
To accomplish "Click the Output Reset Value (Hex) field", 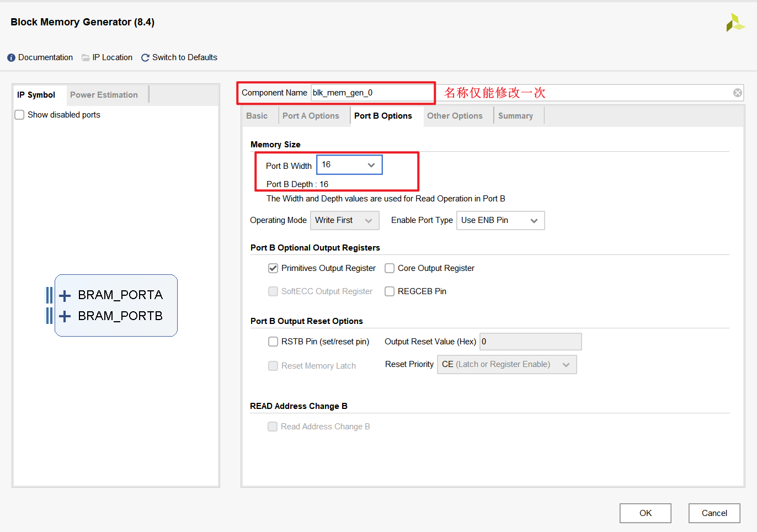I will click(x=530, y=342).
